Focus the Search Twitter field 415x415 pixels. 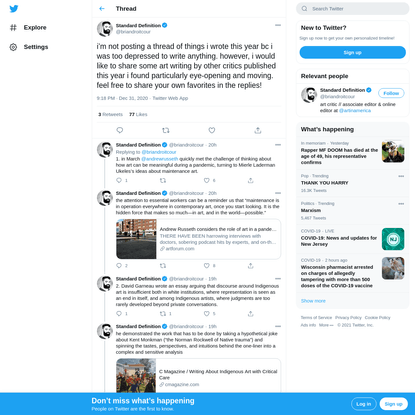(353, 9)
